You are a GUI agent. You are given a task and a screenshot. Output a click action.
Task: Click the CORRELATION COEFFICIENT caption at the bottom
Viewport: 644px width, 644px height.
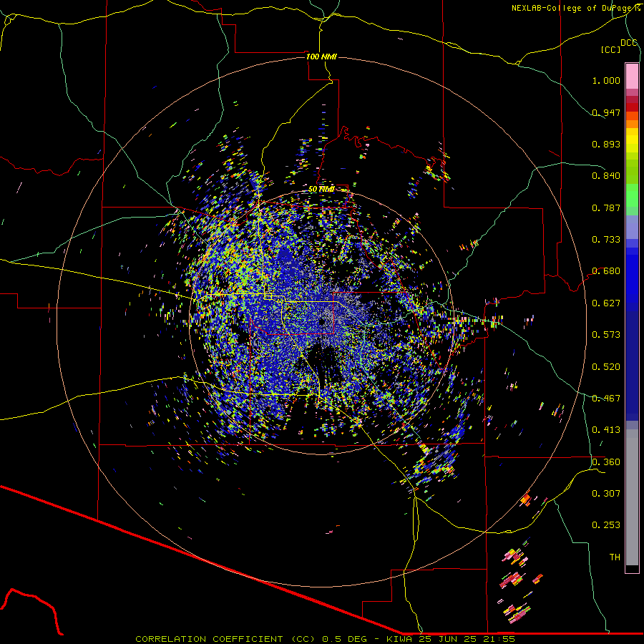[325, 639]
